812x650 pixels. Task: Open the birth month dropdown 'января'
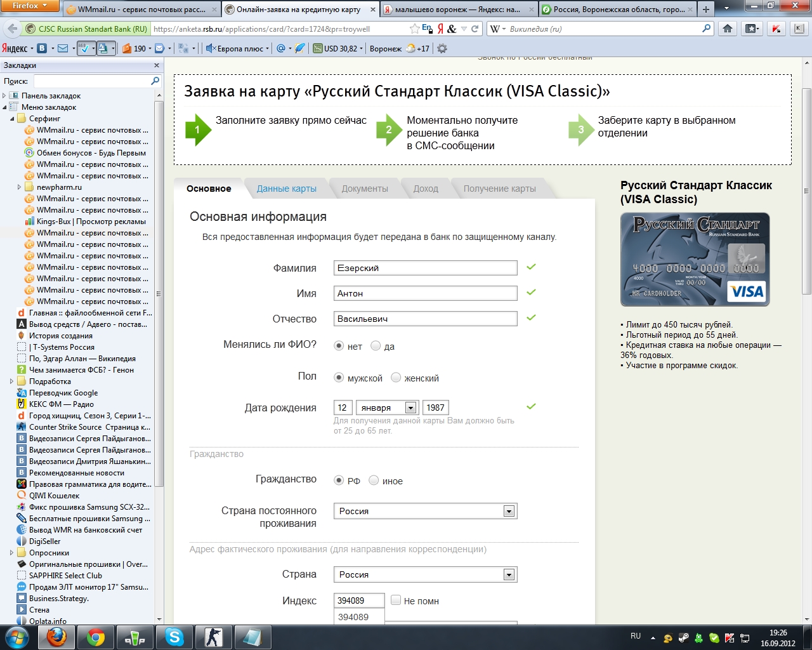click(x=386, y=408)
